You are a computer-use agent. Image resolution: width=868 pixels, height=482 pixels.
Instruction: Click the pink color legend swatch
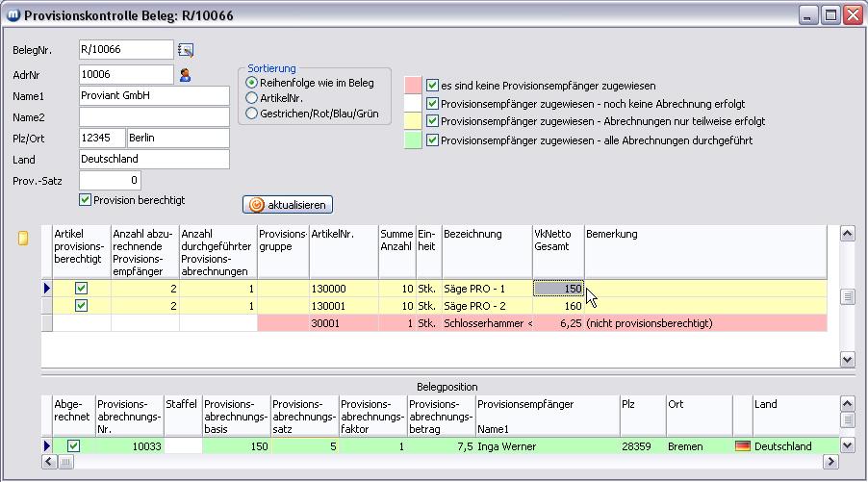tap(414, 85)
